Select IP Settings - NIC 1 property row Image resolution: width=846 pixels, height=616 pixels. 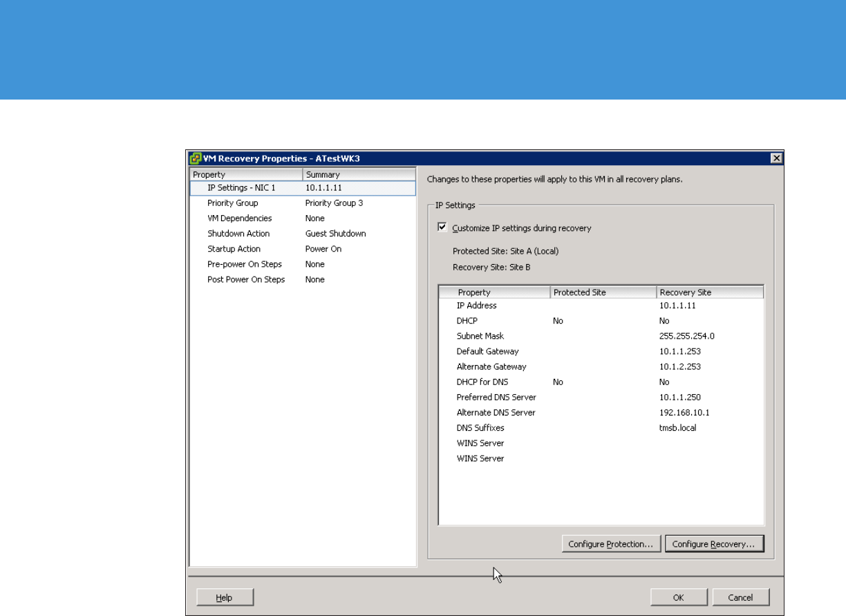[303, 188]
